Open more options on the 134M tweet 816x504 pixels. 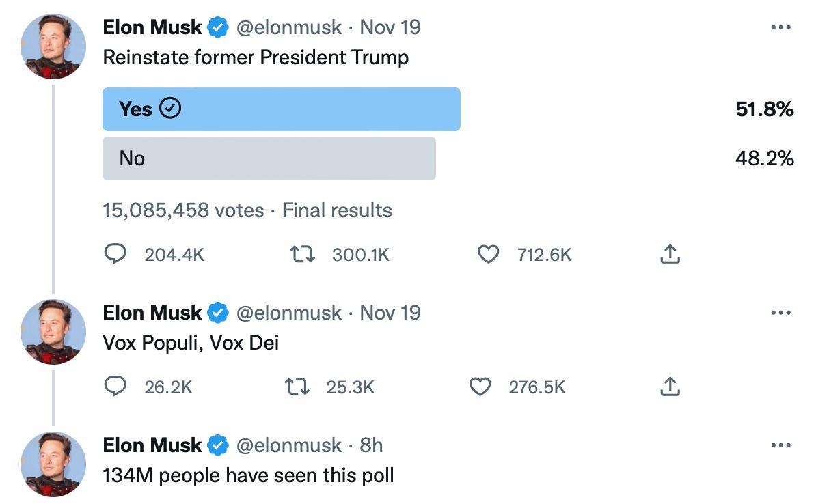(780, 446)
